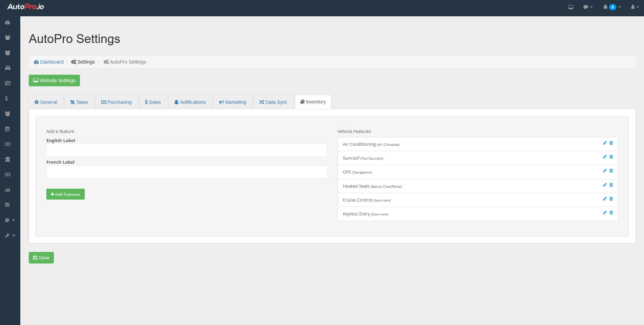Select the Inventory tab
Image resolution: width=644 pixels, height=325 pixels.
point(313,102)
